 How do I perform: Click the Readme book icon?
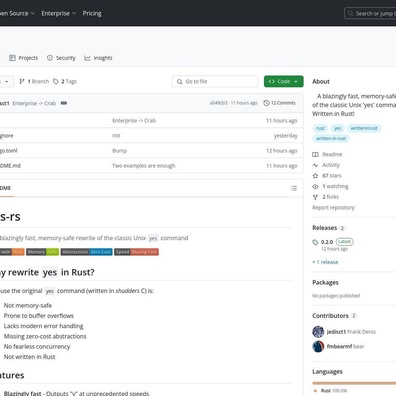(x=315, y=154)
